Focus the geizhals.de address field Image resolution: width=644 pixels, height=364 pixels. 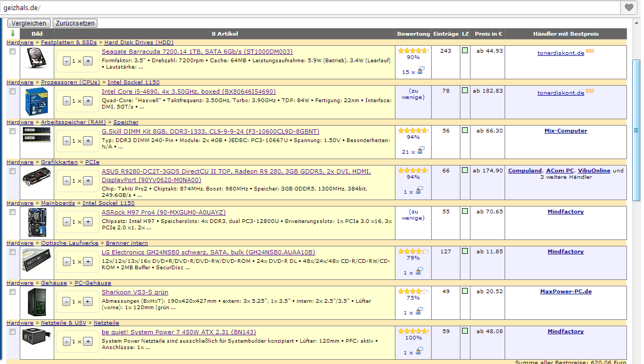(310, 7)
